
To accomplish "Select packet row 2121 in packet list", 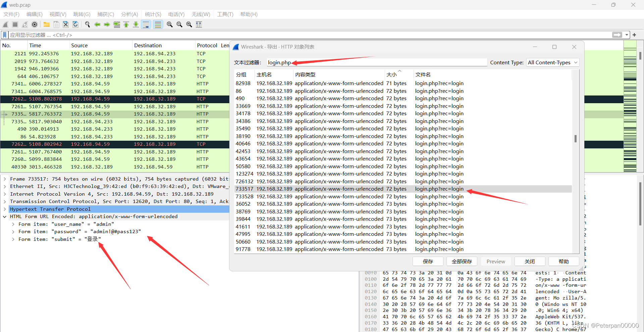I will point(114,54).
